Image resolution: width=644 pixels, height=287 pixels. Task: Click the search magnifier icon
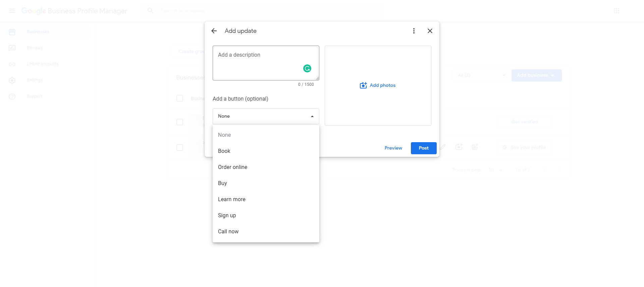[151, 11]
